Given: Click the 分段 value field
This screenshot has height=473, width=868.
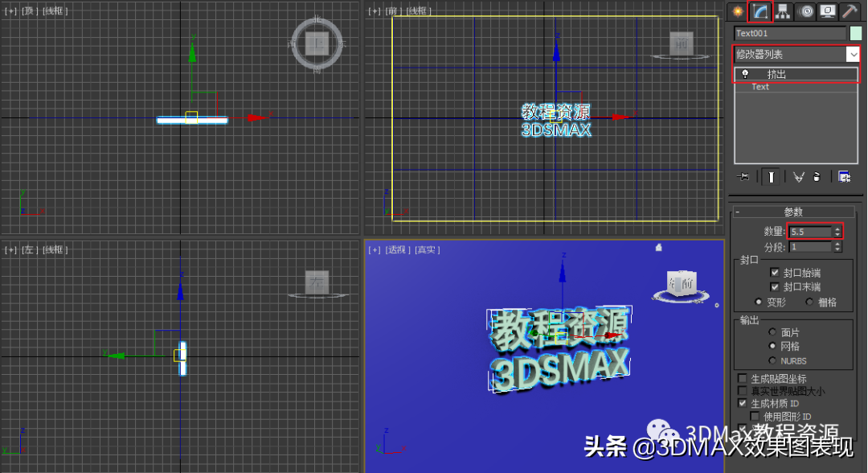Looking at the screenshot, I should pos(810,247).
